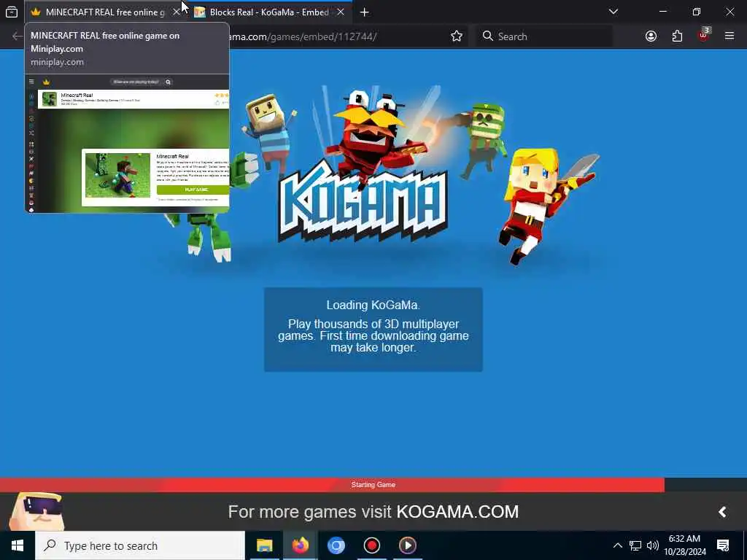Collapse the bottom banner with the arrow
747x560 pixels.
(x=722, y=512)
